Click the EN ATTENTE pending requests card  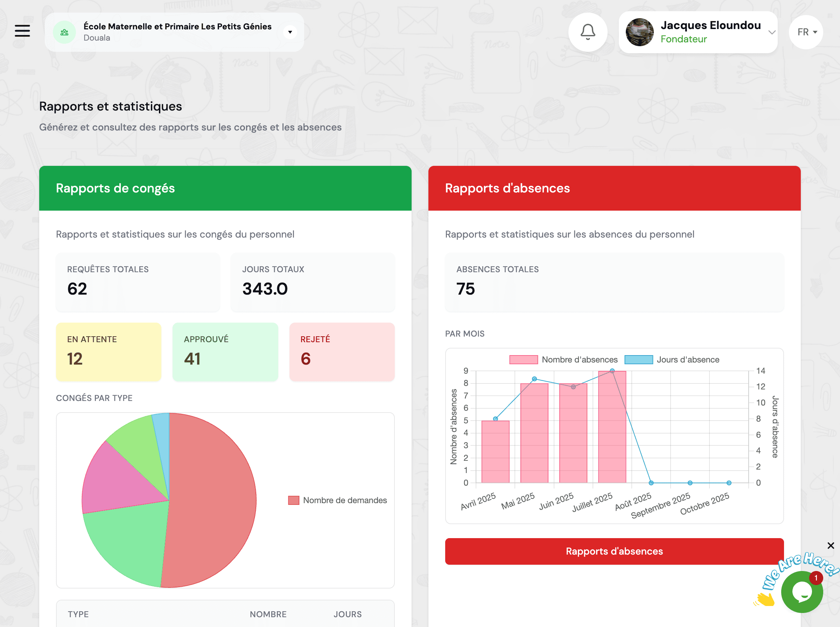(x=108, y=351)
